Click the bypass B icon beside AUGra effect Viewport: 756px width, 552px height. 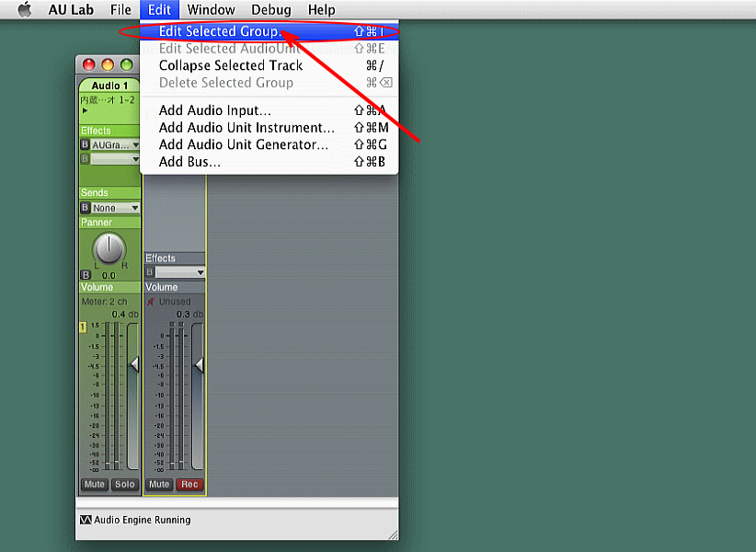86,145
